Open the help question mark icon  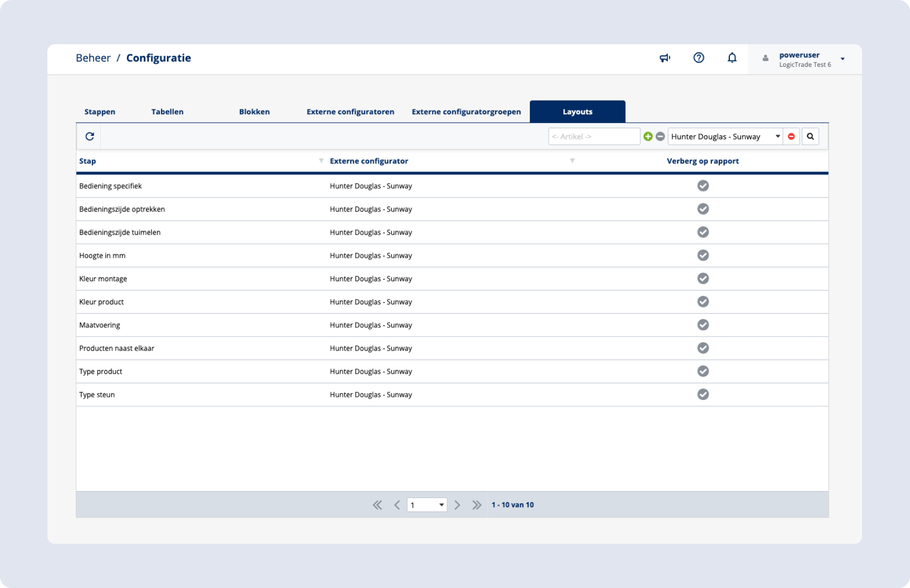click(699, 58)
